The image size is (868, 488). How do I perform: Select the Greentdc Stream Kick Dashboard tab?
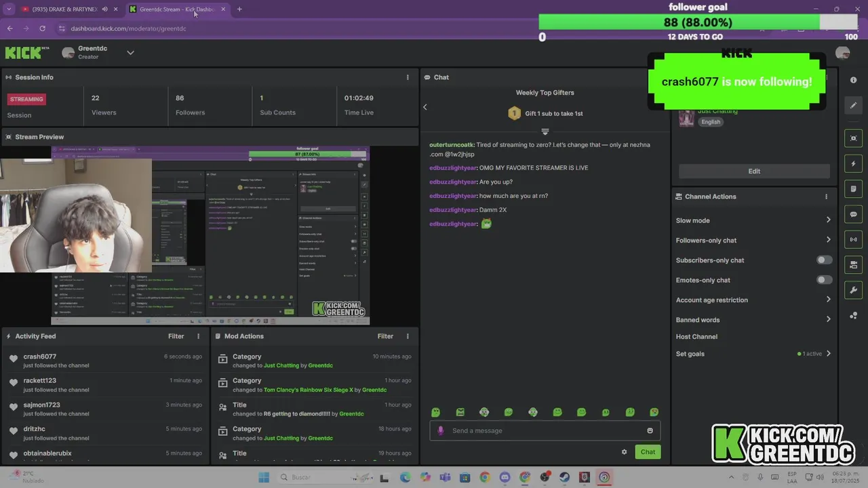(178, 9)
